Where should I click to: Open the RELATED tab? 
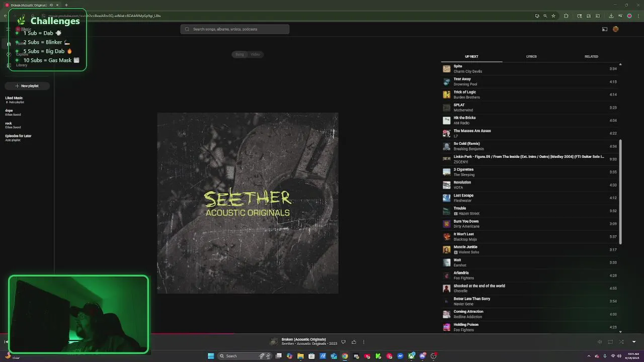(591, 56)
